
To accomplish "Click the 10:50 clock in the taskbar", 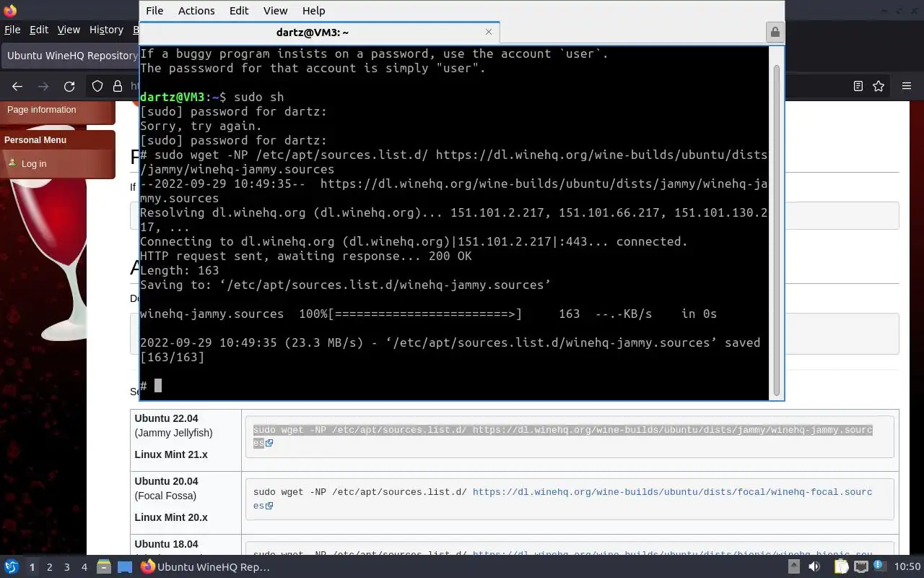I will (907, 567).
